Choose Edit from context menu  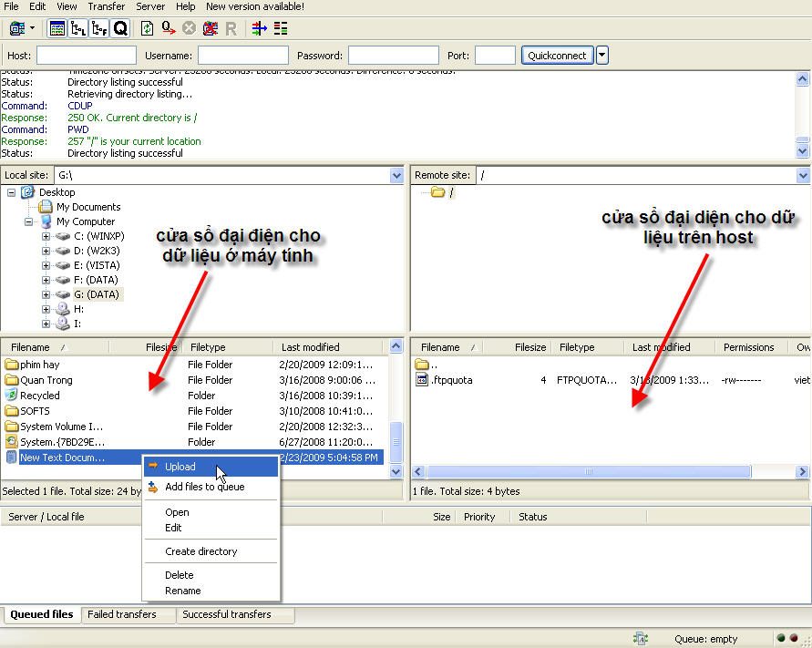(211, 528)
